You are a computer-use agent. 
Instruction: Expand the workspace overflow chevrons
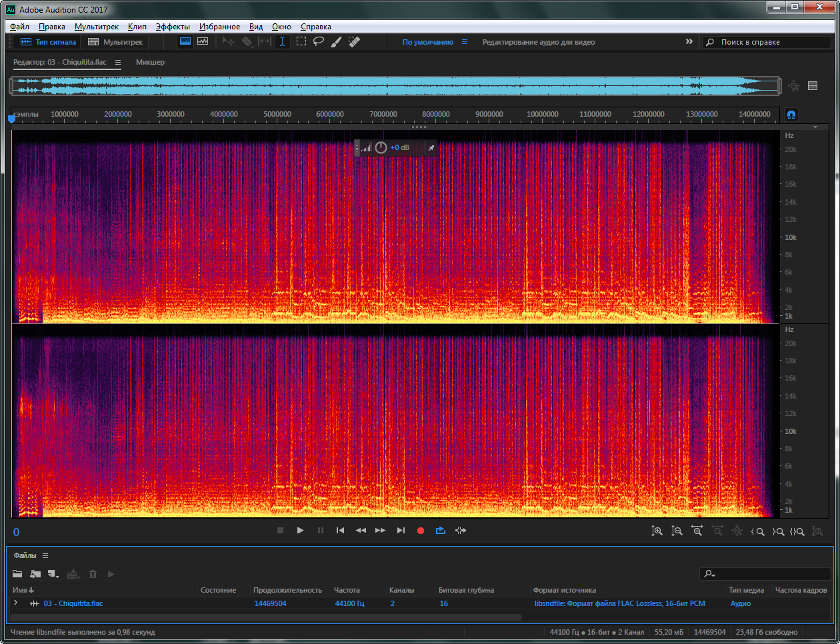pyautogui.click(x=689, y=41)
